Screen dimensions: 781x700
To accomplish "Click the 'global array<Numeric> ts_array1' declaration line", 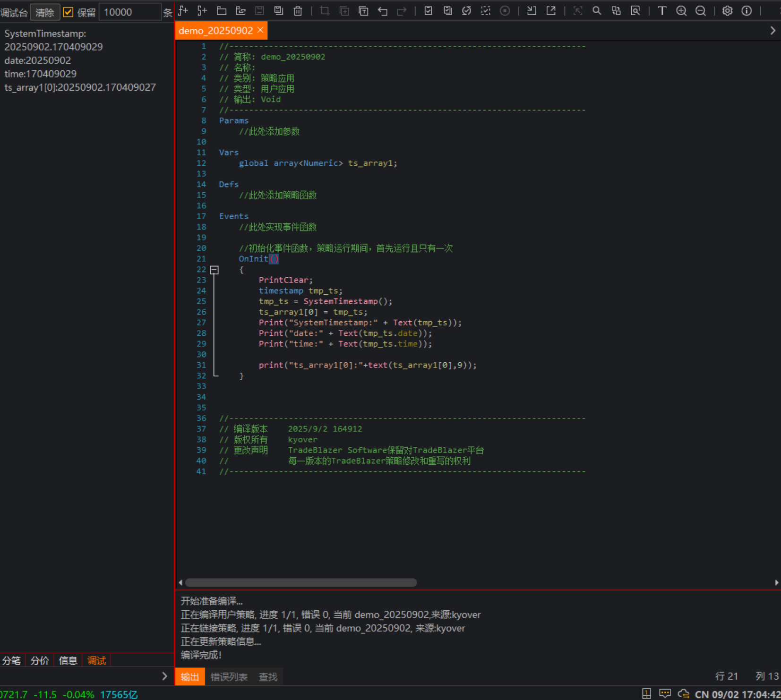I will tap(318, 163).
